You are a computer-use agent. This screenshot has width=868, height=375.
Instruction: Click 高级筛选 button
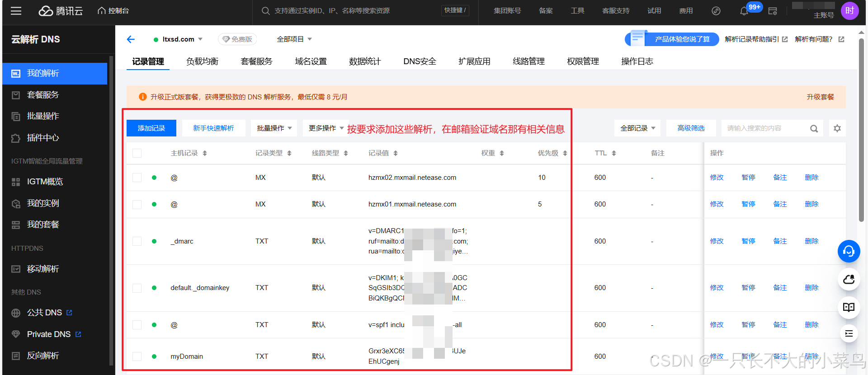coord(691,128)
